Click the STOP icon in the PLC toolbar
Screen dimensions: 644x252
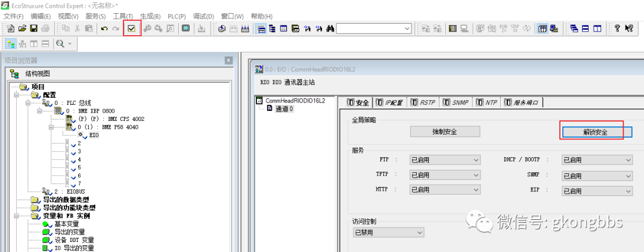[515, 29]
